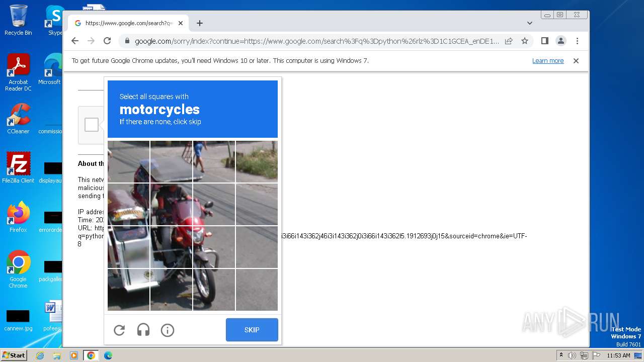Open Windows Media Player from taskbar
The height and width of the screenshot is (362, 644).
pyautogui.click(x=73, y=355)
